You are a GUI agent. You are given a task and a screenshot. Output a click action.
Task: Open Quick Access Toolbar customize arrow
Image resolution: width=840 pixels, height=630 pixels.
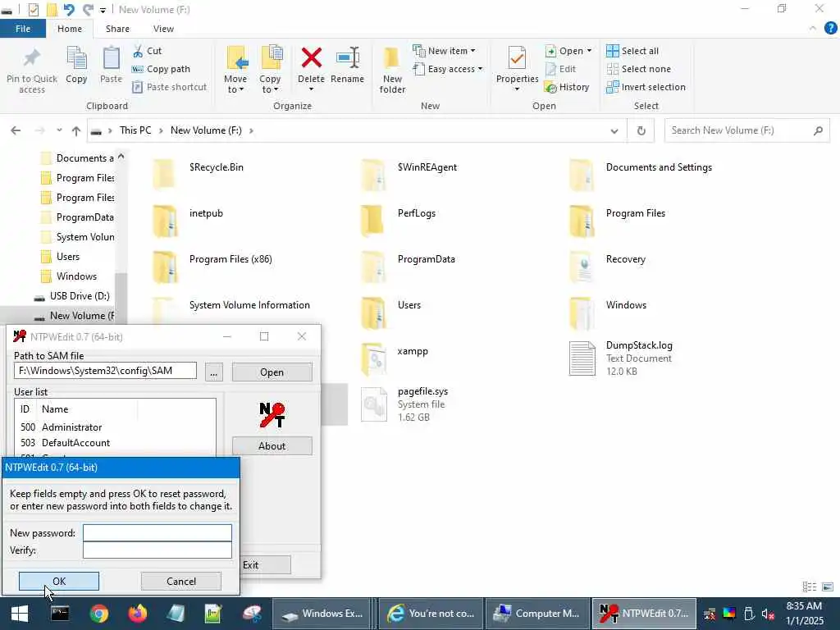pos(103,10)
